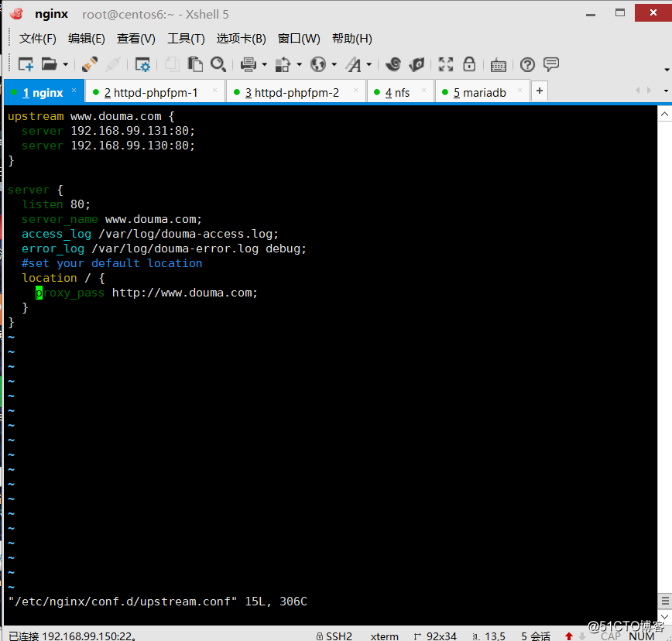Open the 查看(V) menu

pos(135,39)
